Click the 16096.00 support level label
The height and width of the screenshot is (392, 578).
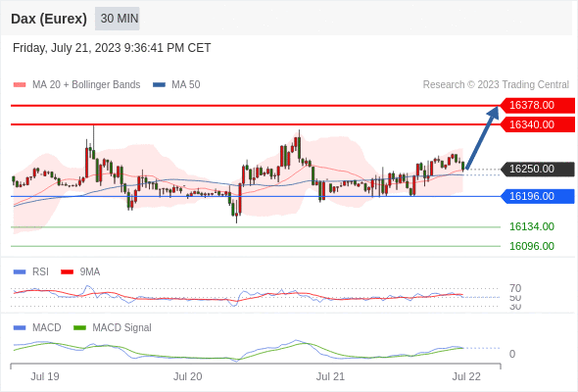pos(532,246)
